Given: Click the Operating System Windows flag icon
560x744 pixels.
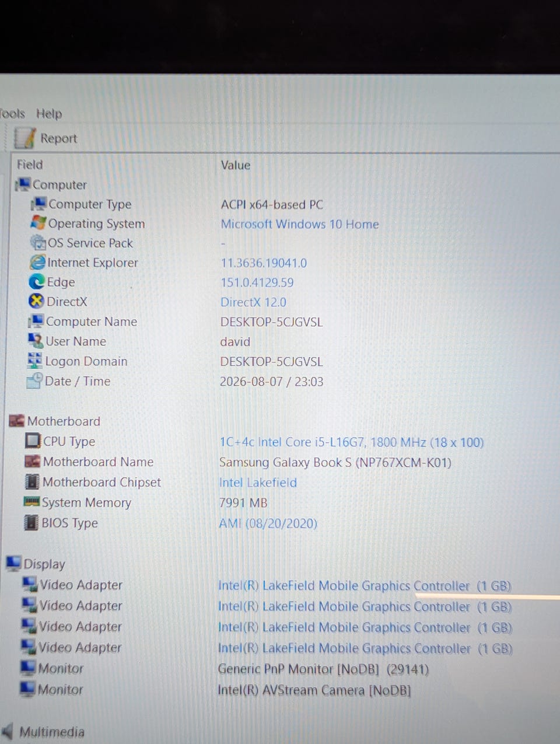Looking at the screenshot, I should point(38,223).
